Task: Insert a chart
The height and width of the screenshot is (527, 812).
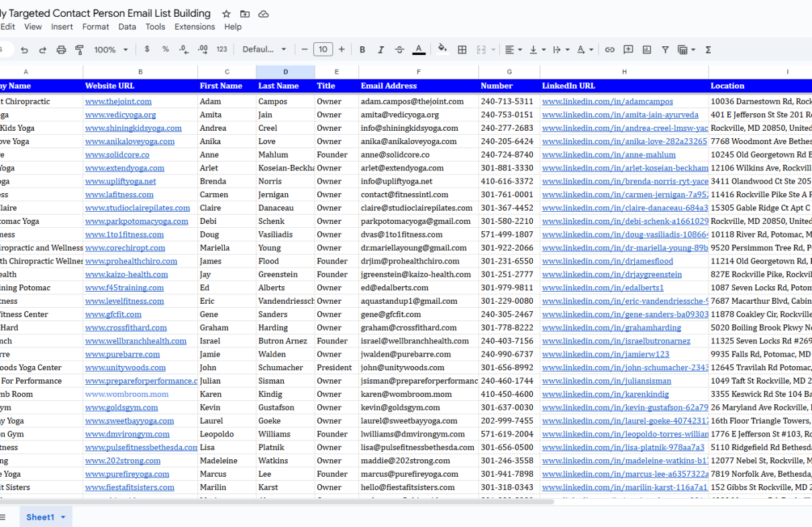Action: coord(647,49)
